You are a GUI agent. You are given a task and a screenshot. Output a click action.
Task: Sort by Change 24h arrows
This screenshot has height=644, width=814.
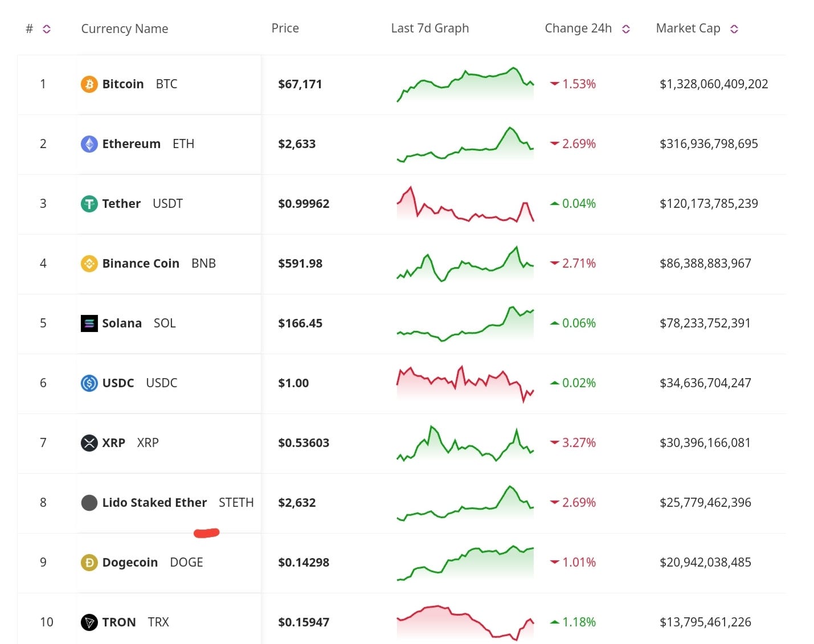tap(625, 28)
